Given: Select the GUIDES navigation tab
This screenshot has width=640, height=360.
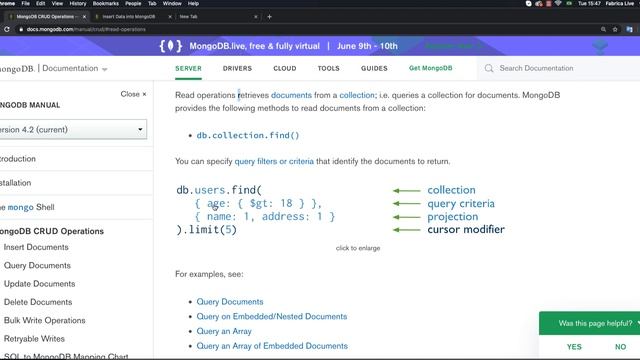Looking at the screenshot, I should (x=374, y=69).
